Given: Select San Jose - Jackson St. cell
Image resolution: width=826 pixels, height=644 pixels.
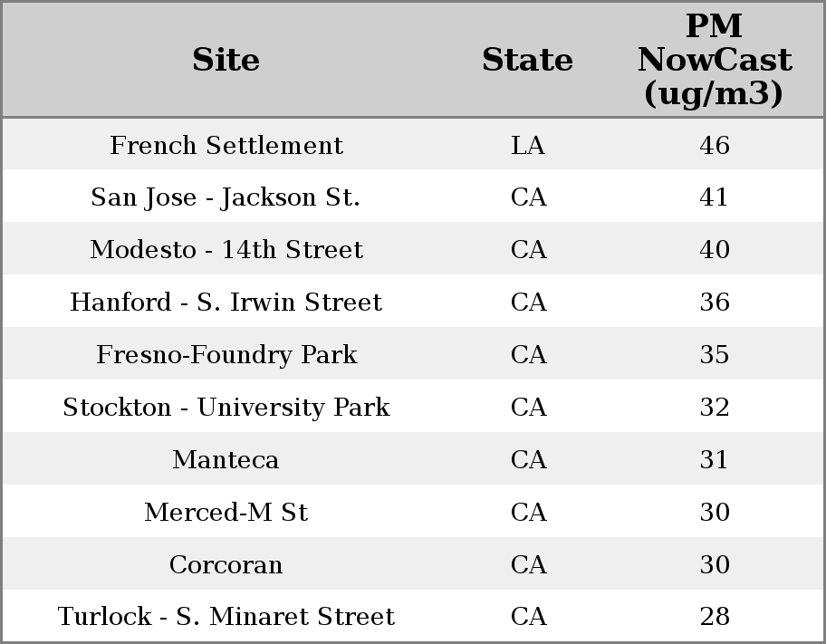Looking at the screenshot, I should (226, 197).
